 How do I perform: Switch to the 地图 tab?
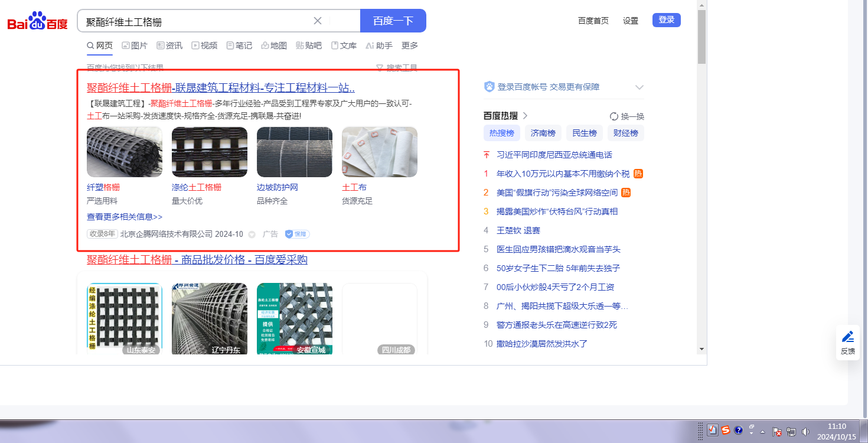click(274, 45)
